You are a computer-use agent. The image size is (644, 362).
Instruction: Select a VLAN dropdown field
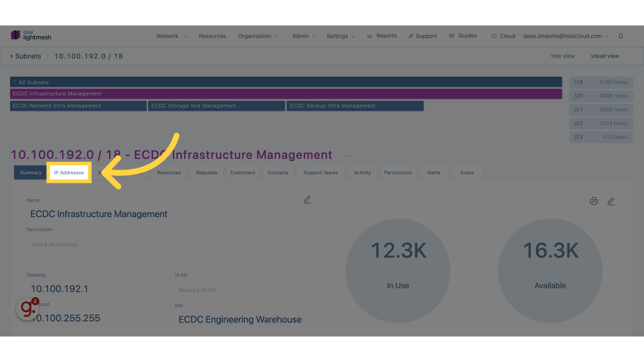point(197,290)
